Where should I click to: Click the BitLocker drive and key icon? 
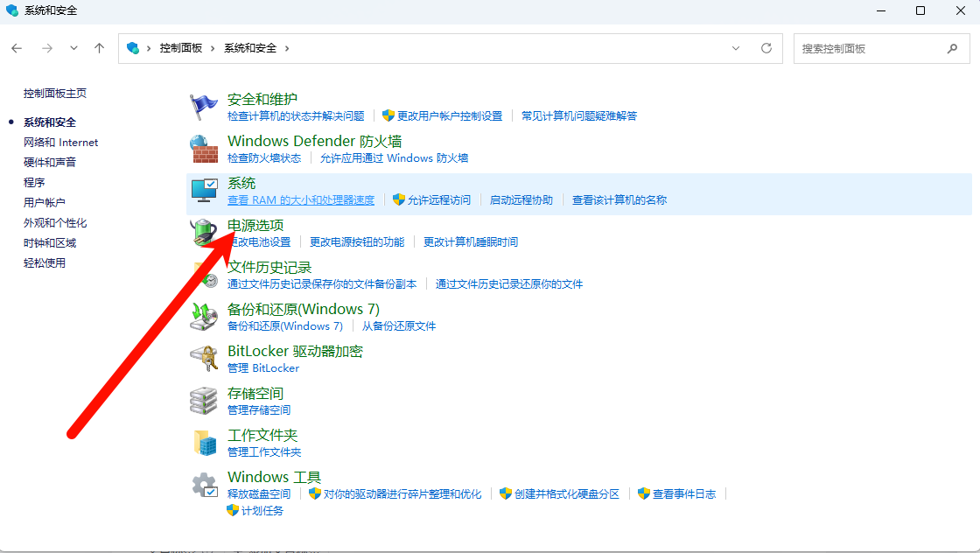pyautogui.click(x=204, y=359)
